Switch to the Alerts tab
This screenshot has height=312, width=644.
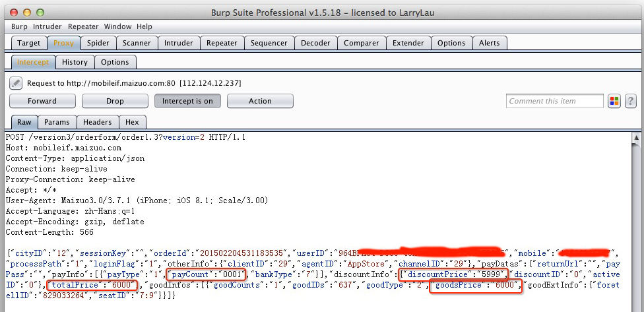click(x=490, y=43)
